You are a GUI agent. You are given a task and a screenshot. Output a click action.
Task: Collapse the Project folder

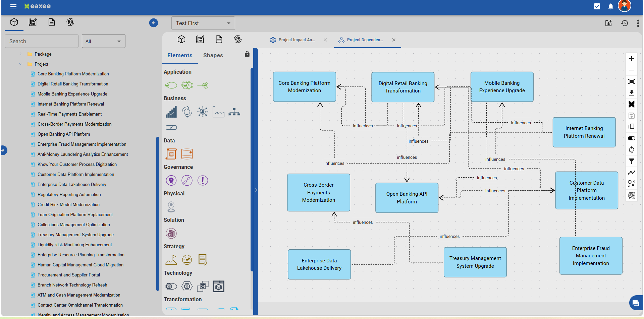pyautogui.click(x=21, y=64)
